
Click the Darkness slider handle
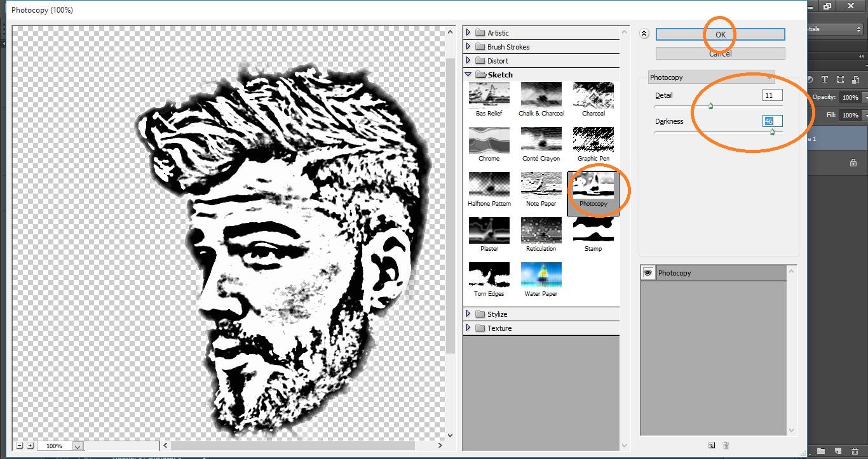coord(772,132)
